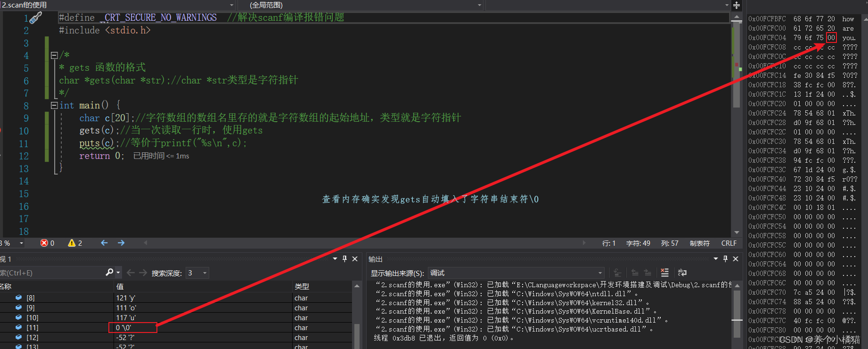This screenshot has width=868, height=349.
Task: Click the kernel32.dll loaded message line
Action: pyautogui.click(x=512, y=302)
